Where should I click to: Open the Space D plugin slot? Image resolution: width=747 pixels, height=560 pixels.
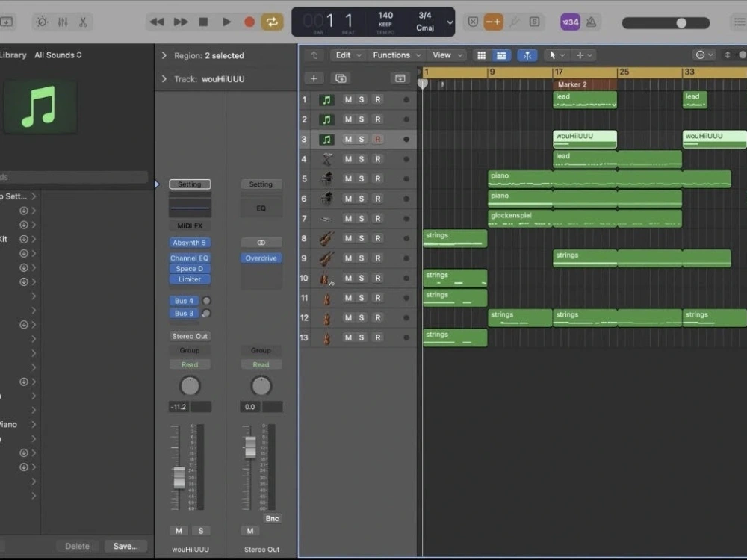[x=190, y=269]
